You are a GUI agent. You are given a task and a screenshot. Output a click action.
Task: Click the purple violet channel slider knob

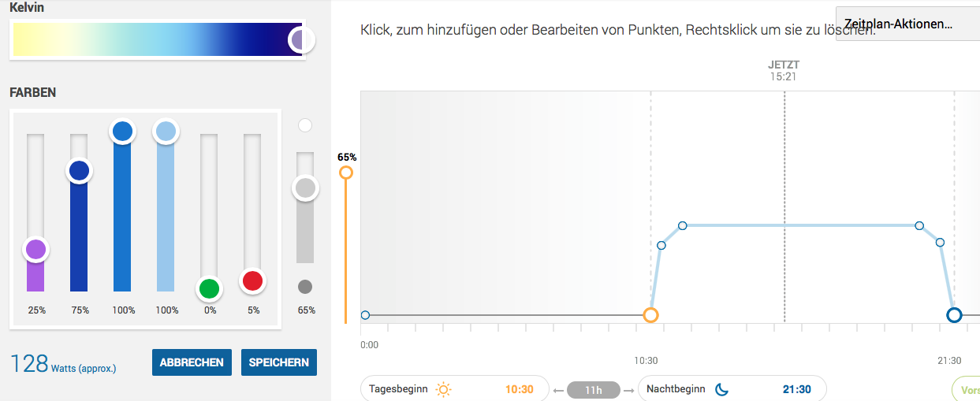pos(35,250)
